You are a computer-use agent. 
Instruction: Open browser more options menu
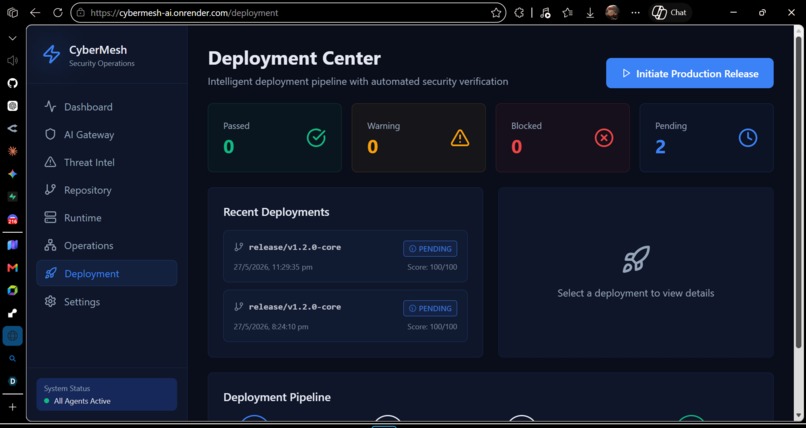635,13
